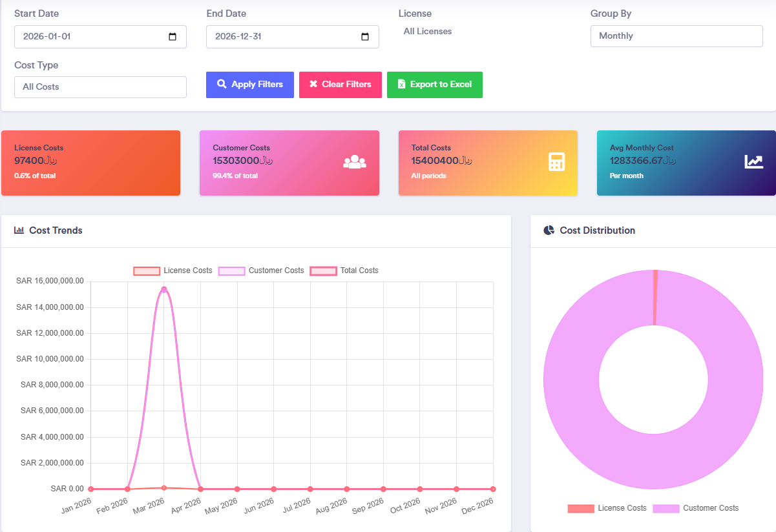Click the Mar 2026 peak data point
The width and height of the screenshot is (776, 532).
[164, 289]
